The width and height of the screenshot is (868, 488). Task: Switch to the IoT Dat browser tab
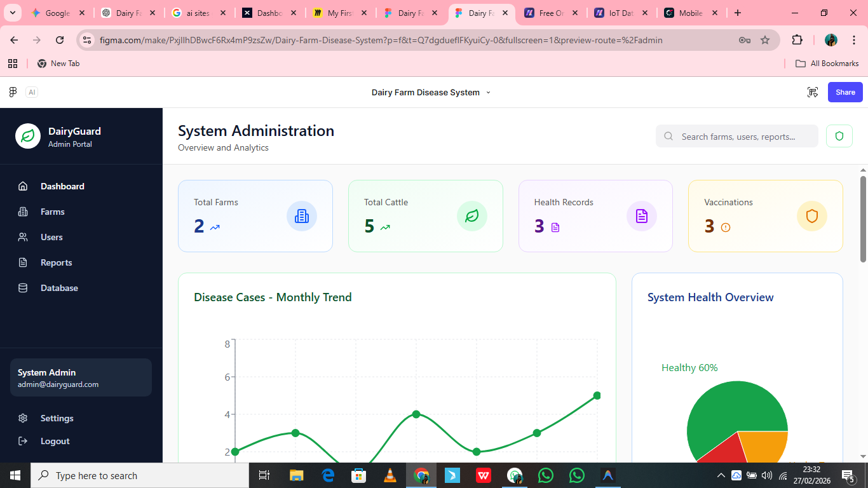tap(621, 13)
